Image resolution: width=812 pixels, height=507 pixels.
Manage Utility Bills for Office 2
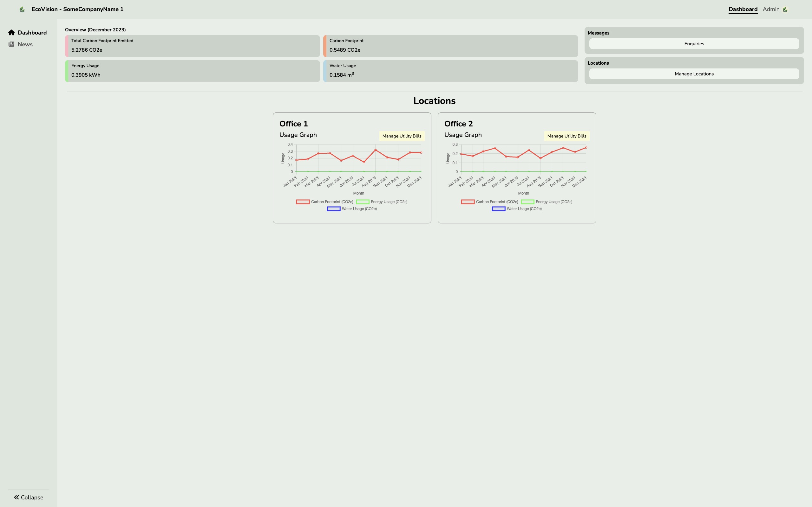[566, 136]
